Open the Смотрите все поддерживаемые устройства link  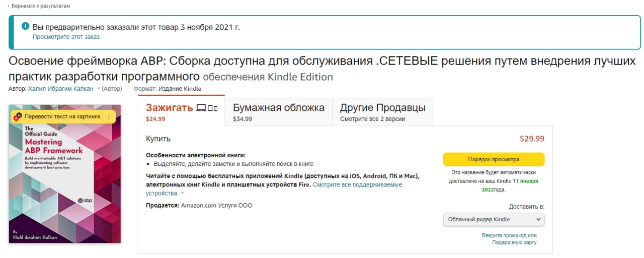[x=357, y=185]
